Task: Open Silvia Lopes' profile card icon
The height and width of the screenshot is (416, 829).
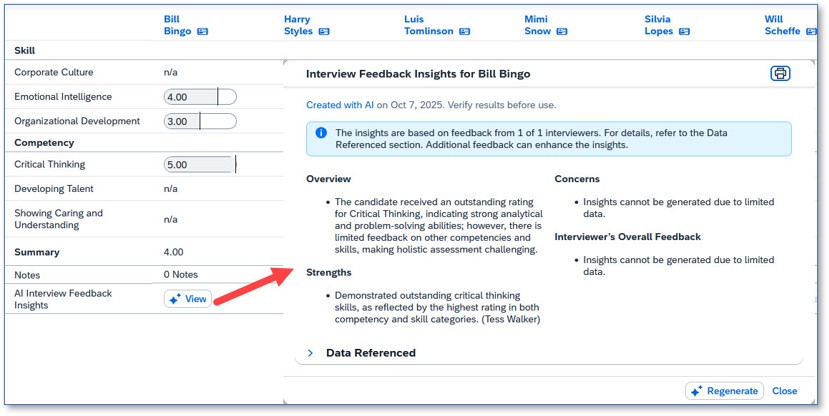Action: coord(684,32)
